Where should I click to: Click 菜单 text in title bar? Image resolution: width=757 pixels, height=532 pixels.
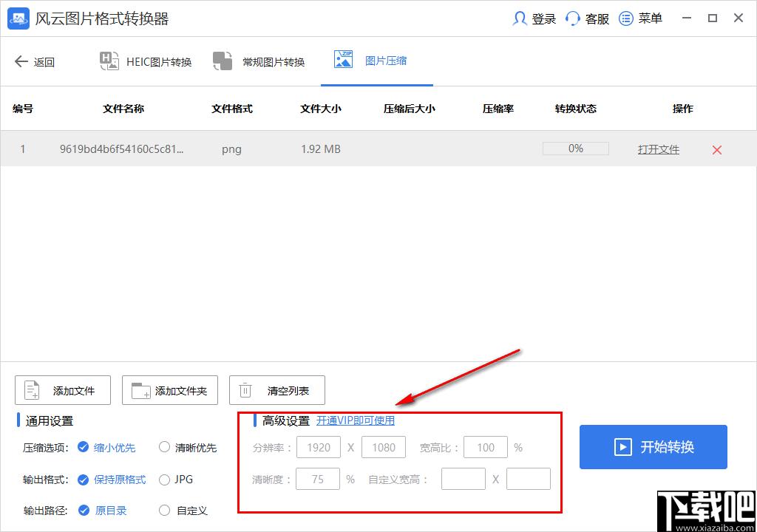tap(651, 18)
